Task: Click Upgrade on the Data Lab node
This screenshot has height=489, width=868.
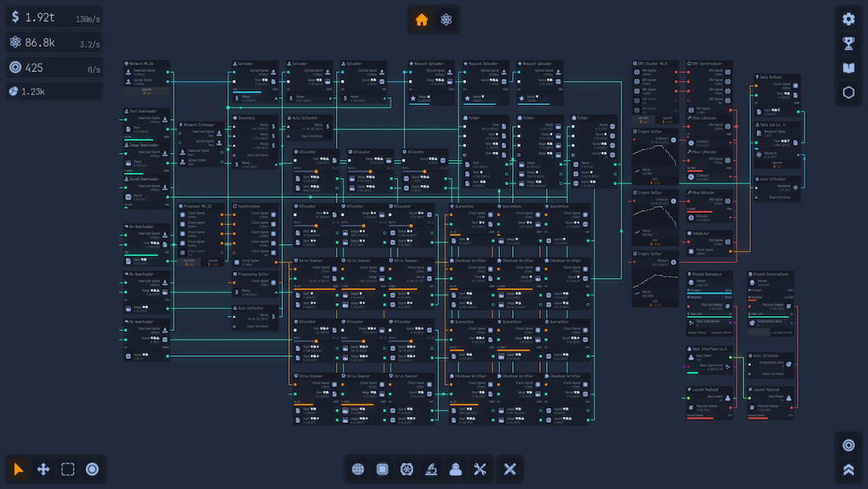Action: point(777,163)
